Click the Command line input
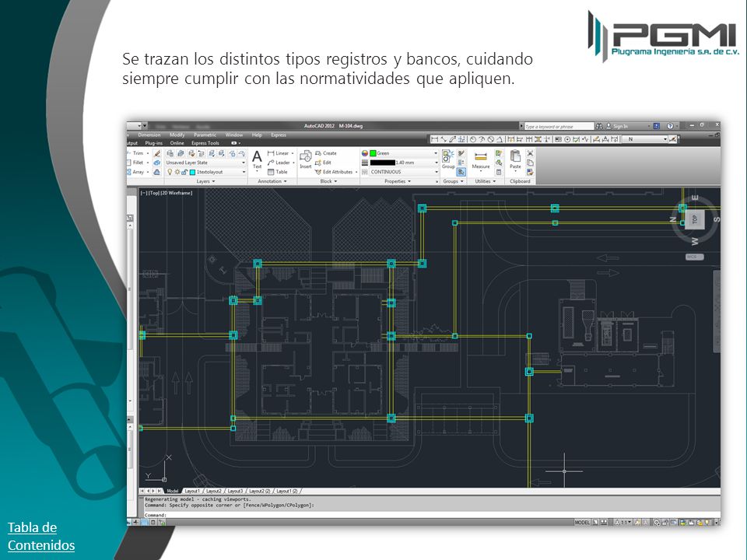This screenshot has width=747, height=560. pos(431,515)
